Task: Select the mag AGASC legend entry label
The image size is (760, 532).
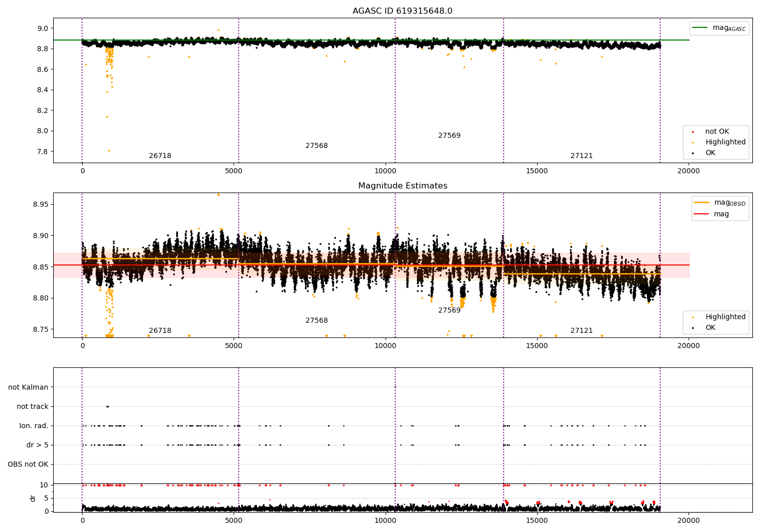Action: tap(729, 28)
